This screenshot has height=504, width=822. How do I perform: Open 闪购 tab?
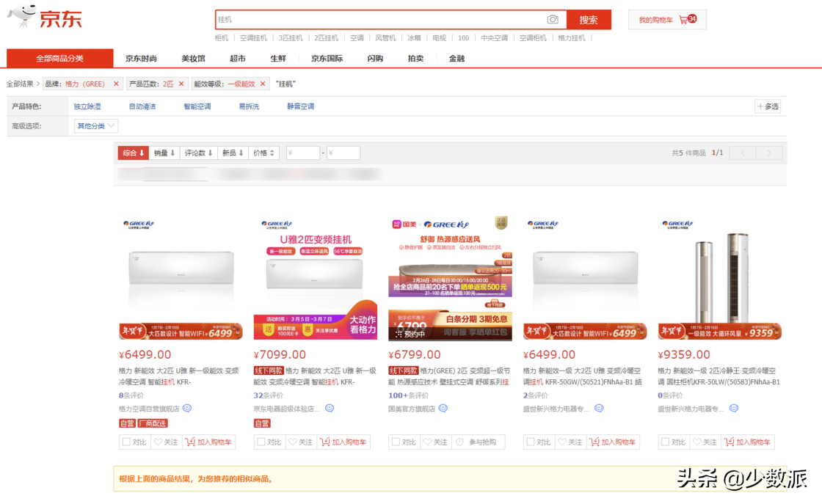click(x=375, y=58)
